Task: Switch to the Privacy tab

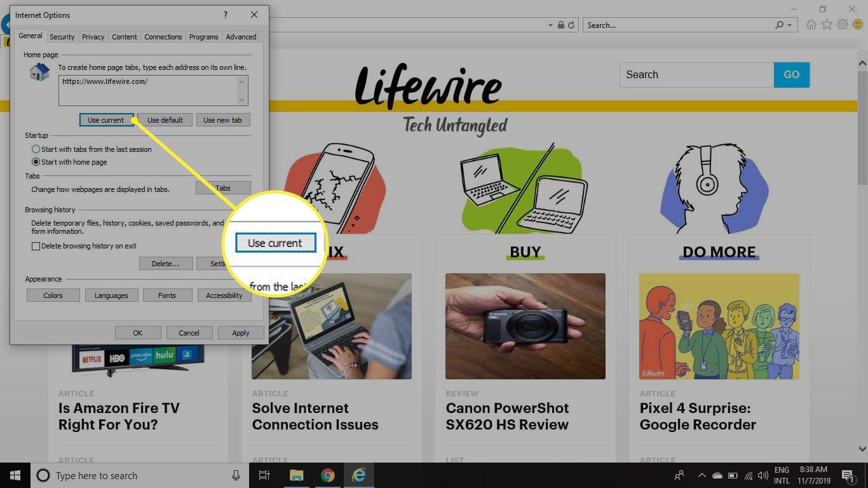Action: (x=93, y=37)
